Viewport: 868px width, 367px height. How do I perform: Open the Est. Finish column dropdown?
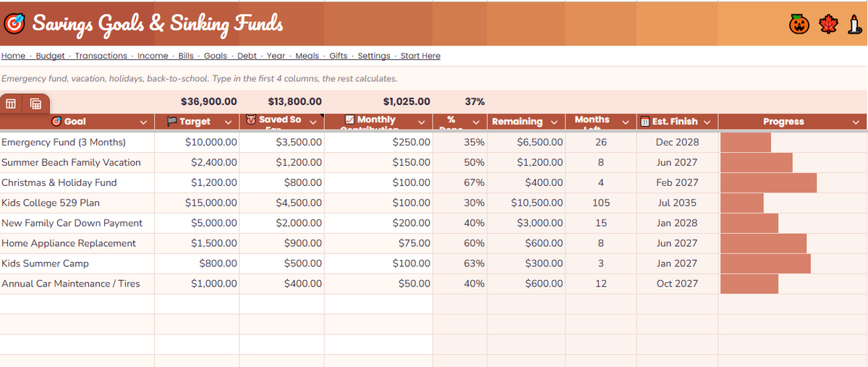tap(707, 122)
